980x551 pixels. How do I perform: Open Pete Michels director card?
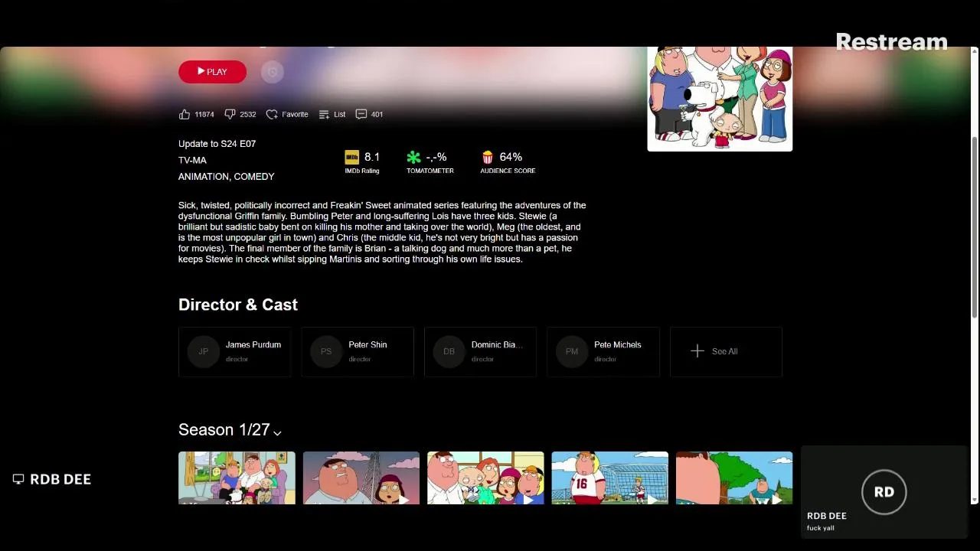tap(603, 351)
